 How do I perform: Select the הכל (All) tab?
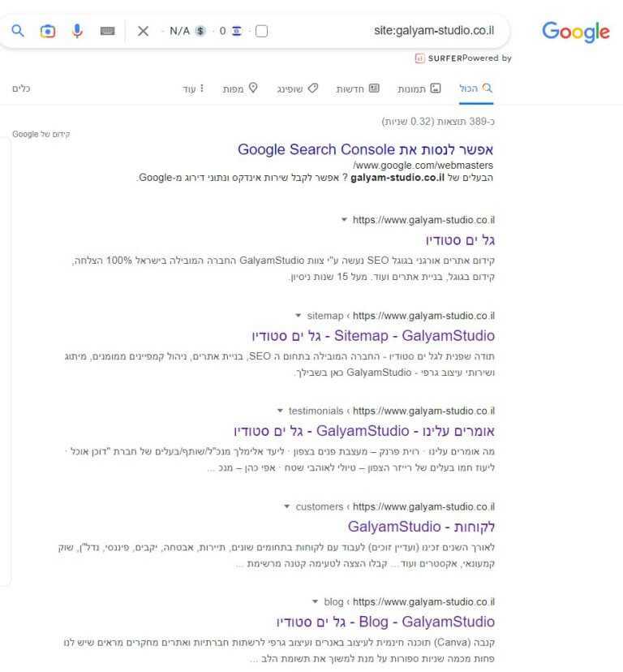[476, 88]
